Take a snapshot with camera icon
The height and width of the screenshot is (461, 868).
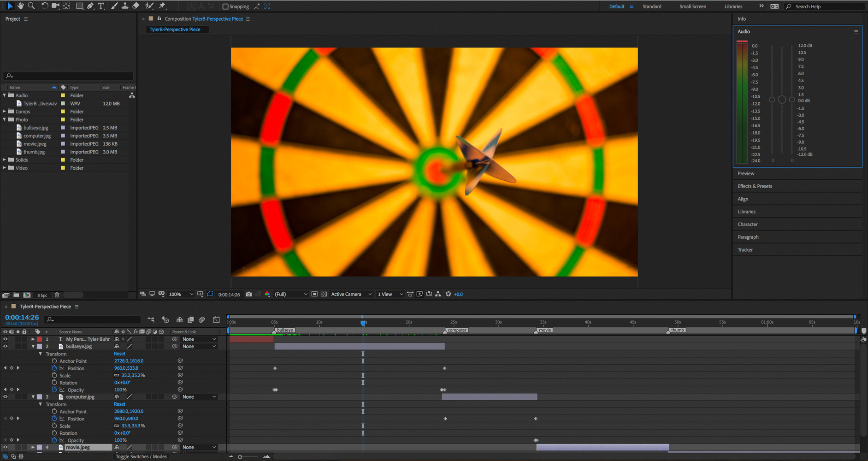tap(249, 294)
